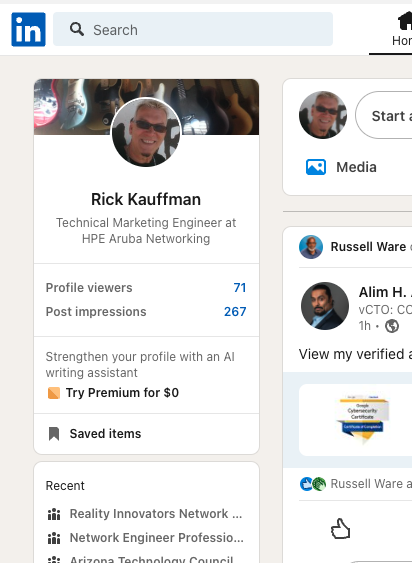Click the orange Premium square icon
The image size is (412, 563).
[54, 393]
